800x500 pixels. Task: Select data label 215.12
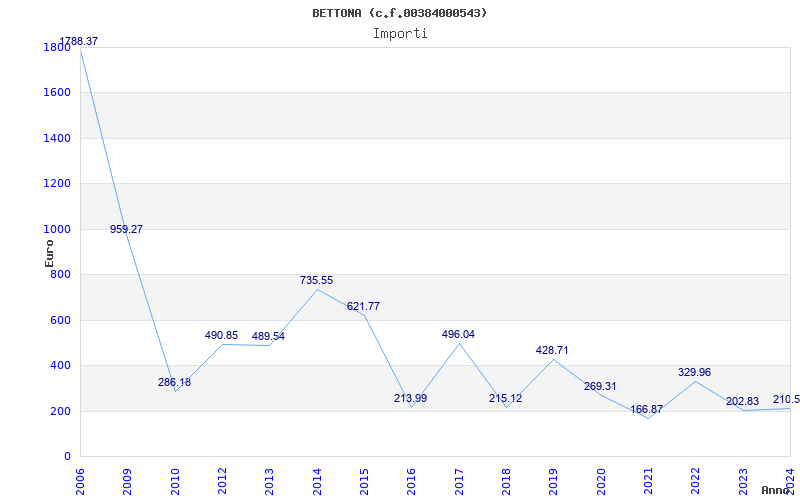point(506,398)
